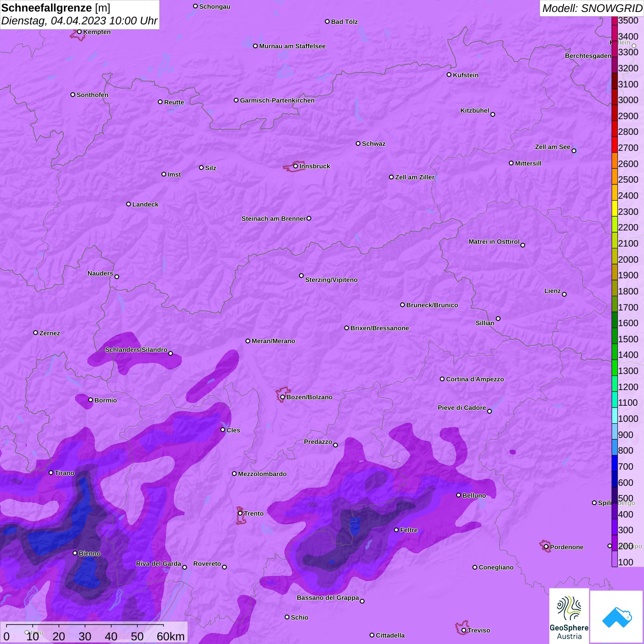Click the Berchtesgaden label
Screen dimensions: 644x644
pos(588,56)
